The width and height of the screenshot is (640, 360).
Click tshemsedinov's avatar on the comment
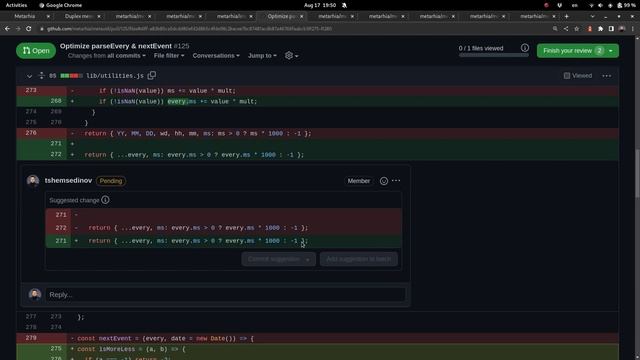(33, 180)
